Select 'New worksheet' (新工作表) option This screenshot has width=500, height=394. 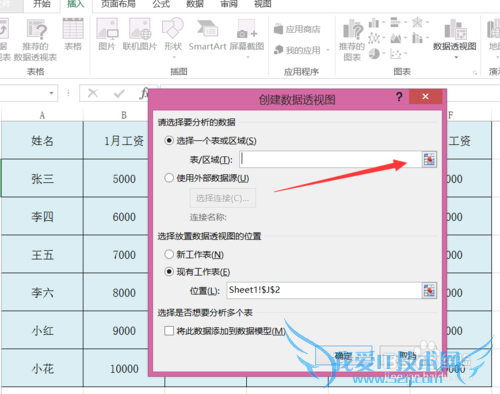tap(169, 255)
